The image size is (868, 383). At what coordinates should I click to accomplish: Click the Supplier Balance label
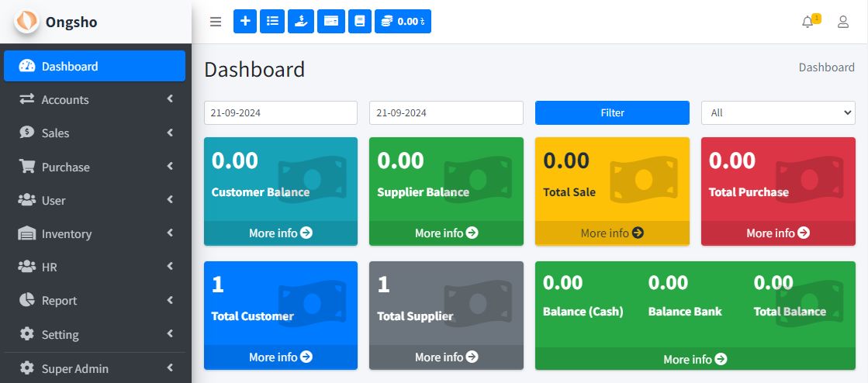click(423, 192)
